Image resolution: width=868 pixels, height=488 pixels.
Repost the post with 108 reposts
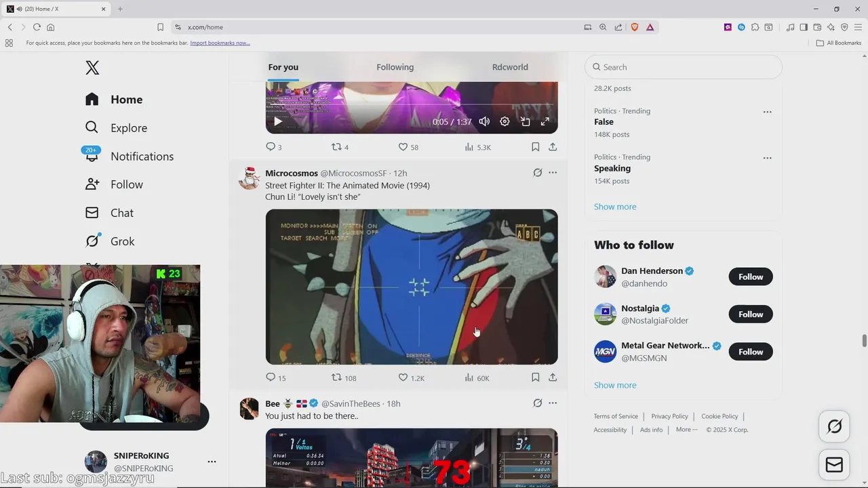click(343, 378)
